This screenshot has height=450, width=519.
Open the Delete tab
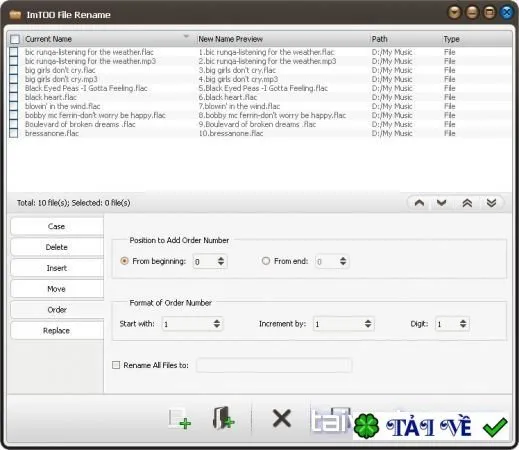[57, 247]
